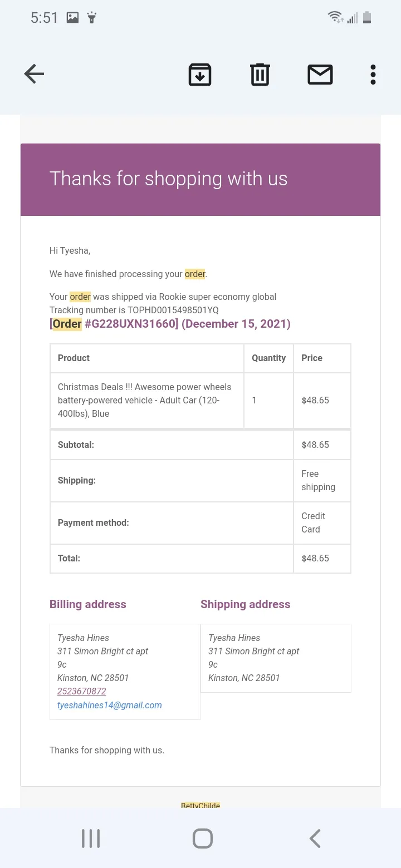401x868 pixels.
Task: Tap the back arrow to leave email
Action: (x=34, y=74)
